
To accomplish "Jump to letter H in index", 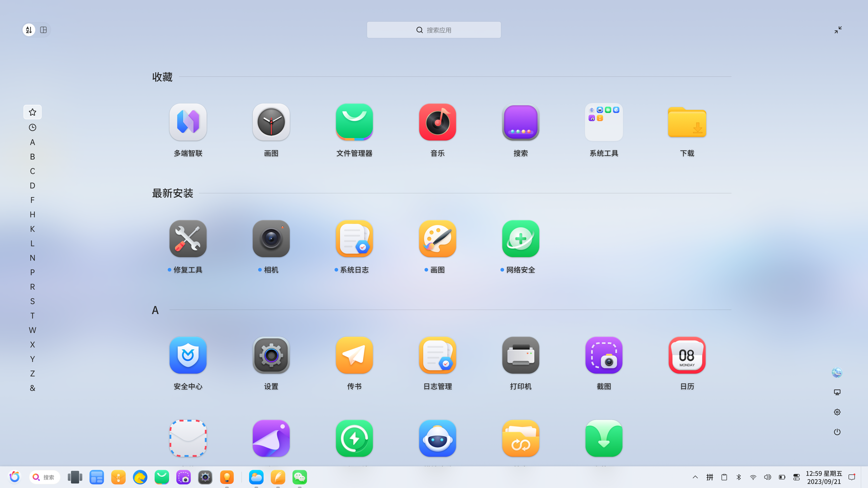I will click(32, 215).
